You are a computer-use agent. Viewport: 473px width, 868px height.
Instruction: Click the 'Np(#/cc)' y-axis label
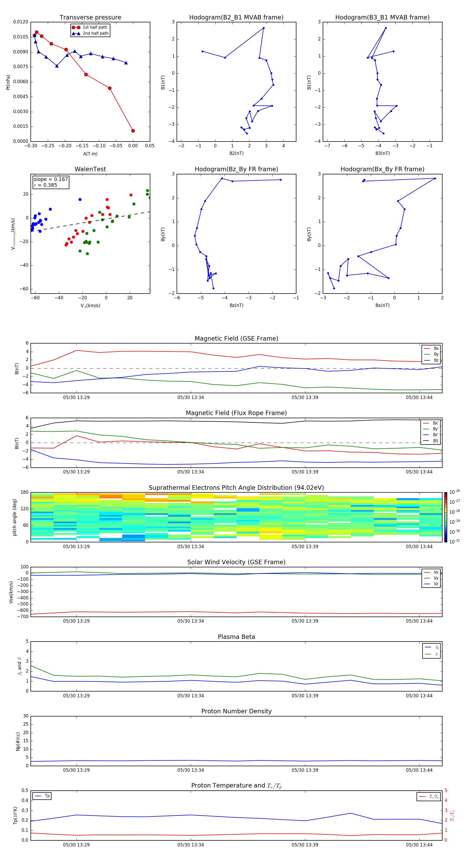18,741
